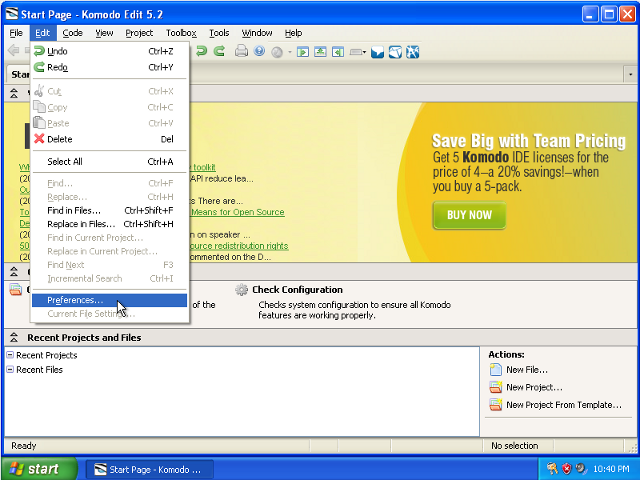Open the 'Means for Open Source' link

coord(238,212)
